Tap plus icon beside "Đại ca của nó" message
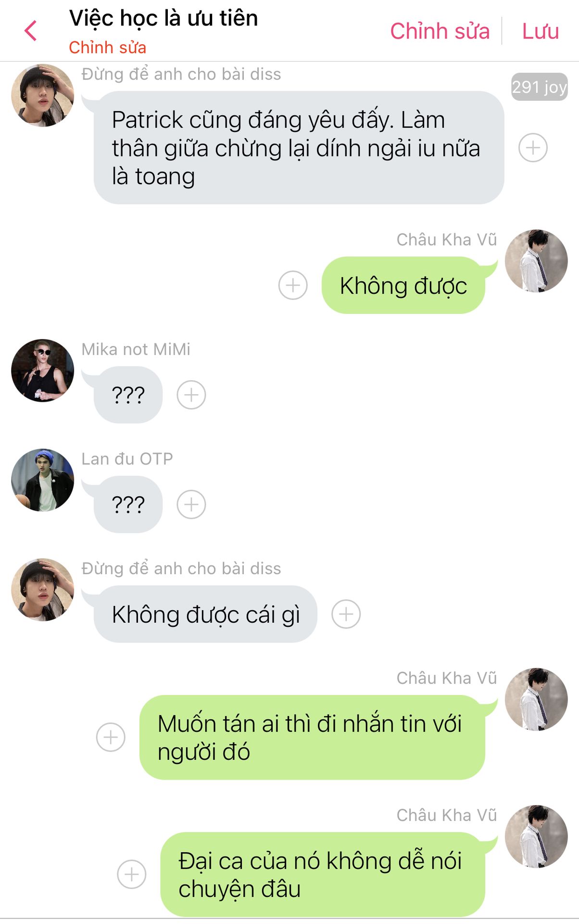Image resolution: width=579 pixels, height=924 pixels. [132, 874]
